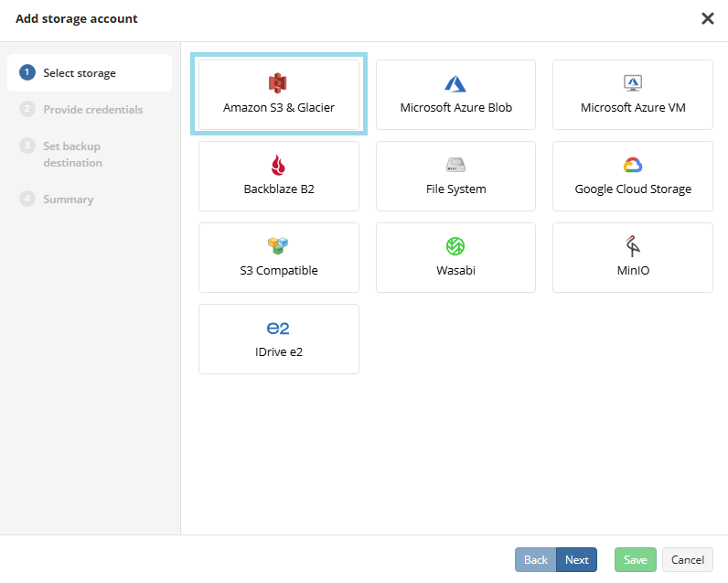Pick the S3 Compatible cubes icon
Image resolution: width=728 pixels, height=583 pixels.
click(x=278, y=246)
